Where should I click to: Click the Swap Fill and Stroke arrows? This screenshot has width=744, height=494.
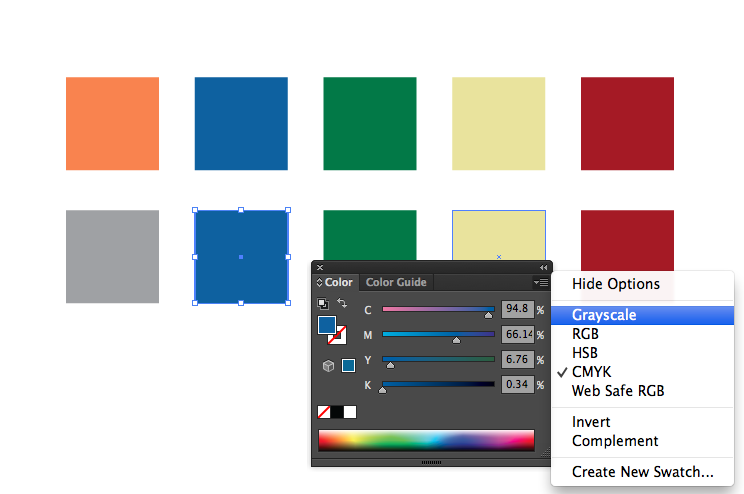pyautogui.click(x=342, y=303)
